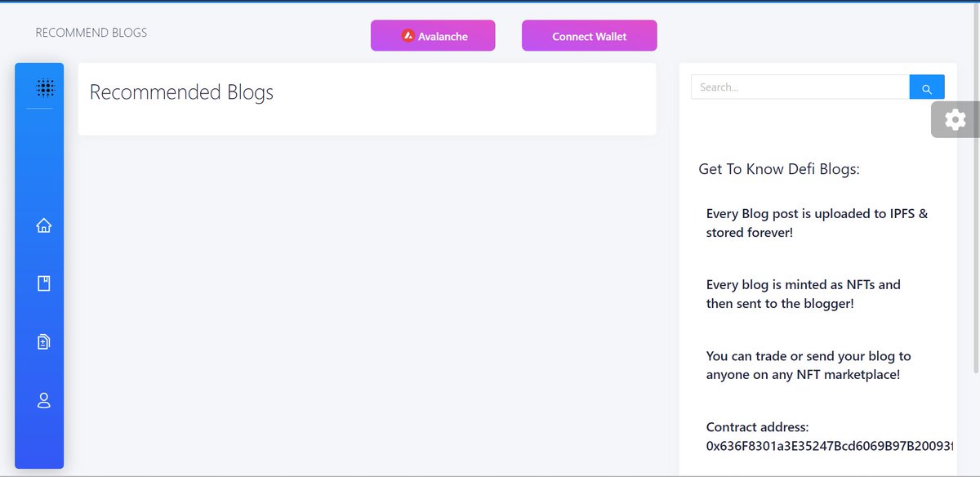Select the Avalanche network button
The image size is (980, 477).
click(433, 36)
